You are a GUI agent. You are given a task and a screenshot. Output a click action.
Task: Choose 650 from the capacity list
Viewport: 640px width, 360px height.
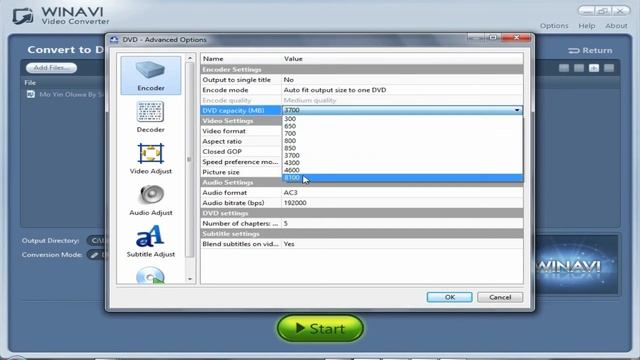click(402, 126)
